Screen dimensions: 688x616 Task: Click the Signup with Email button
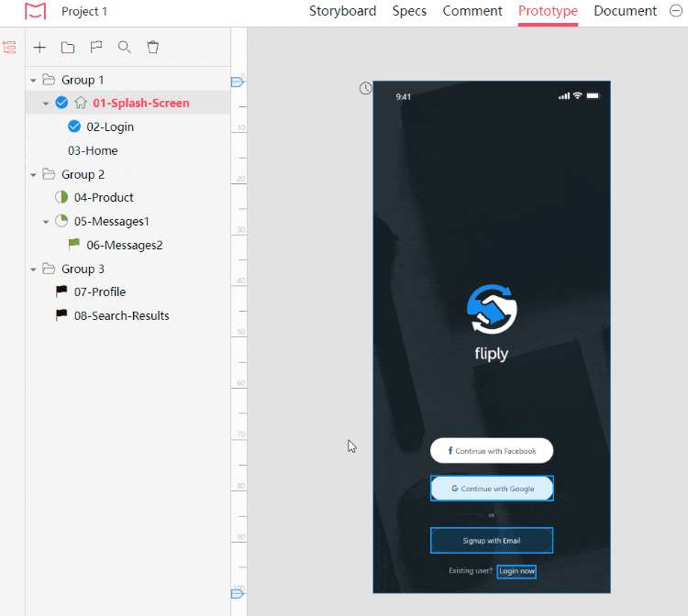coord(492,541)
